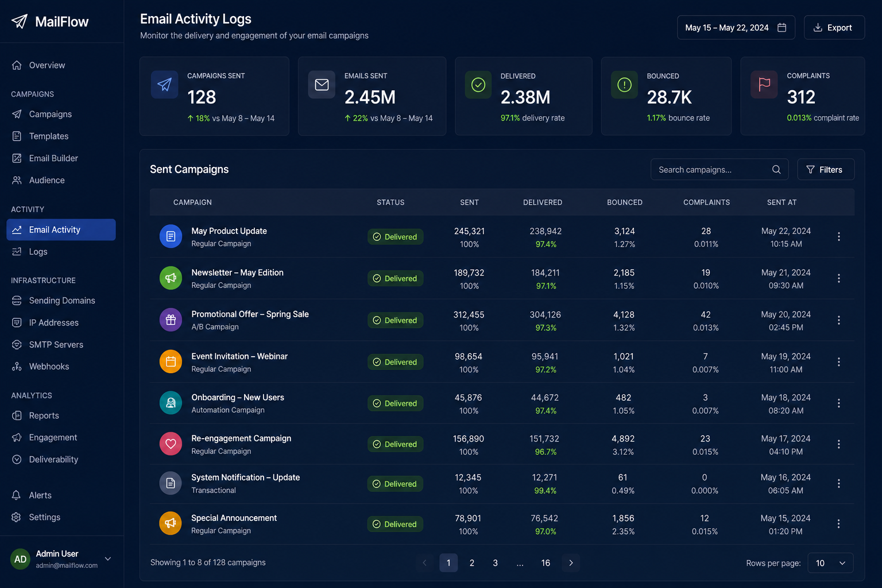The image size is (882, 588).
Task: Click the gift icon for Promotional Offer – Spring Sale
Action: [171, 320]
